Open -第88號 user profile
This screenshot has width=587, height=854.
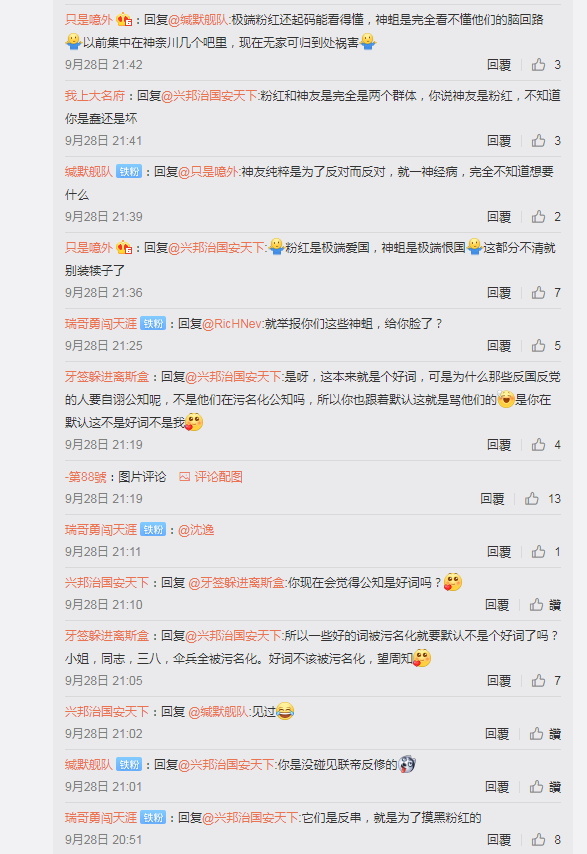(85, 477)
